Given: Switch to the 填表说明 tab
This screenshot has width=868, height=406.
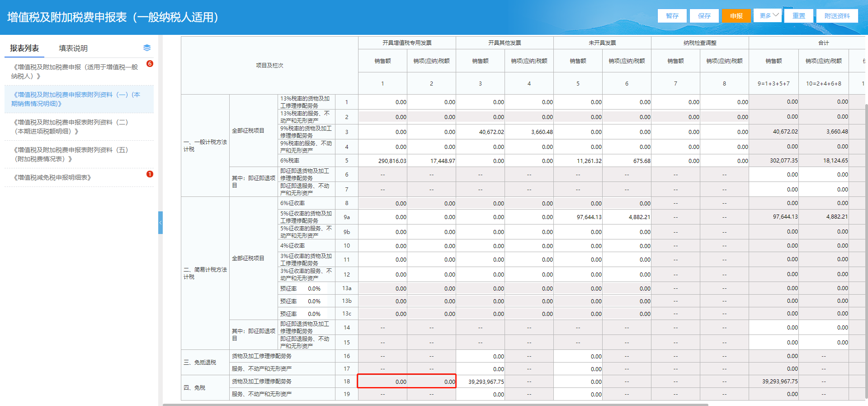Looking at the screenshot, I should coord(73,48).
